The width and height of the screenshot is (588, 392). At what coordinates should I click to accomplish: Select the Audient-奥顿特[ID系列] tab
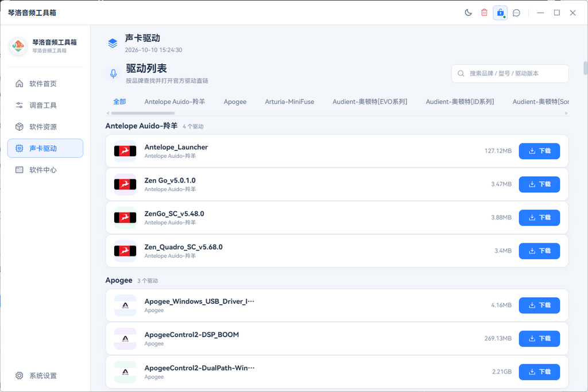pos(460,102)
